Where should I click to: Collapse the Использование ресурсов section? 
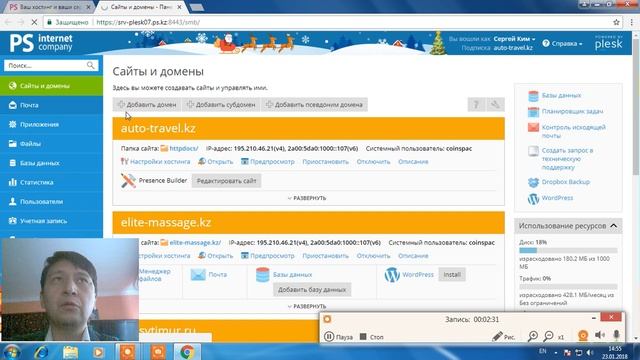click(x=613, y=226)
